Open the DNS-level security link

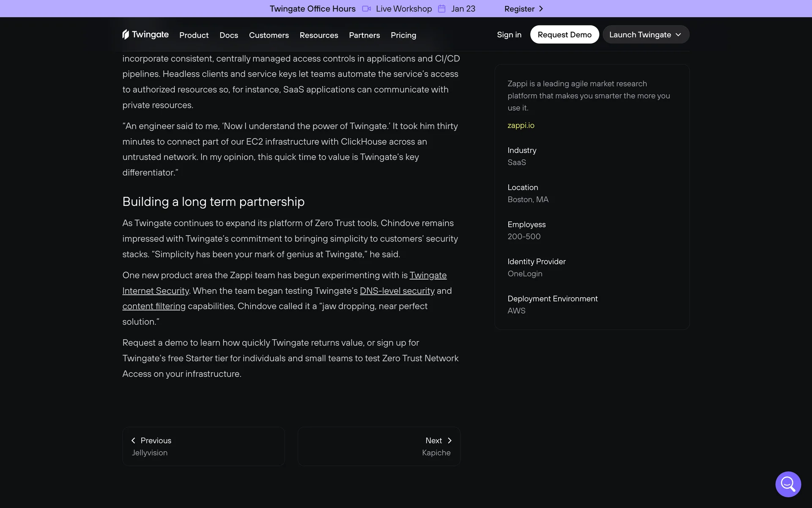(397, 291)
